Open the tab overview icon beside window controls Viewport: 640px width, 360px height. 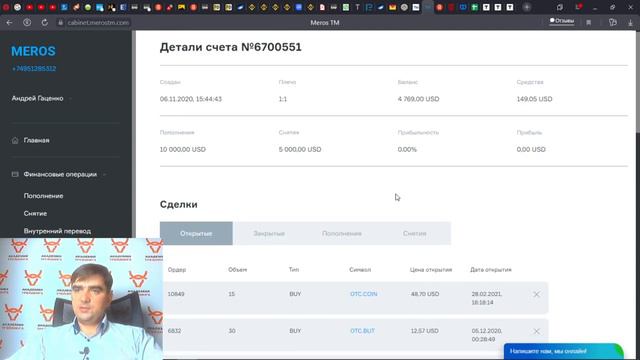pyautogui.click(x=560, y=7)
